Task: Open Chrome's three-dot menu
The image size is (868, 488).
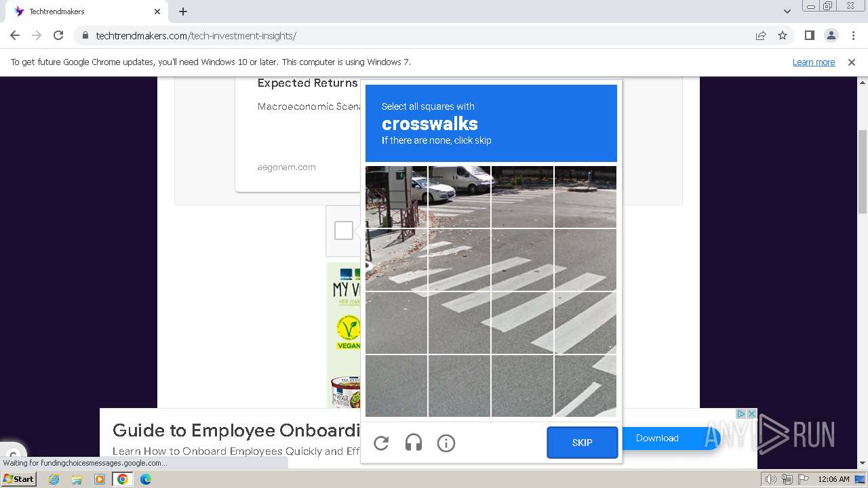Action: click(853, 35)
